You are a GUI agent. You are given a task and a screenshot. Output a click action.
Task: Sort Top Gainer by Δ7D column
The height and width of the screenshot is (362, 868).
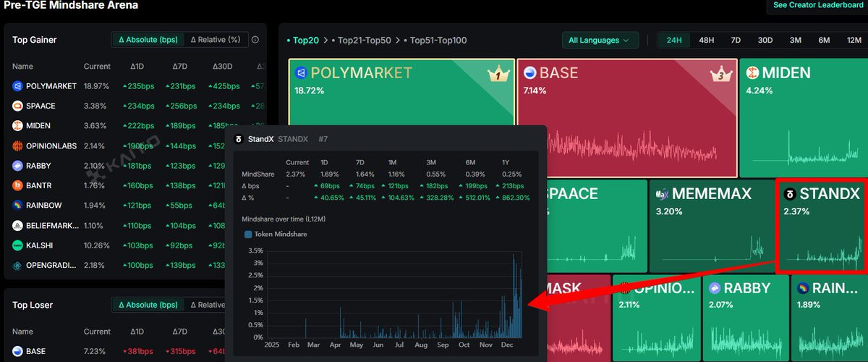pos(179,67)
